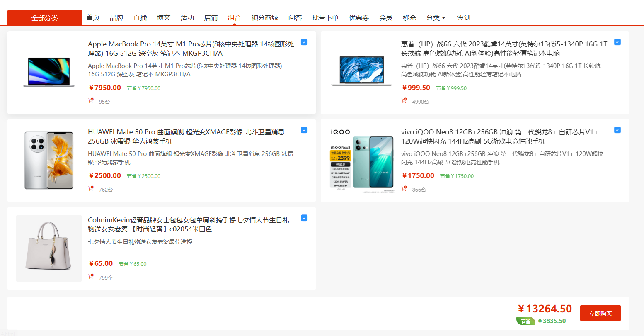Uncheck the iQOO Neo8 selection checkbox
Viewport: 644px width, 336px height.
617,130
